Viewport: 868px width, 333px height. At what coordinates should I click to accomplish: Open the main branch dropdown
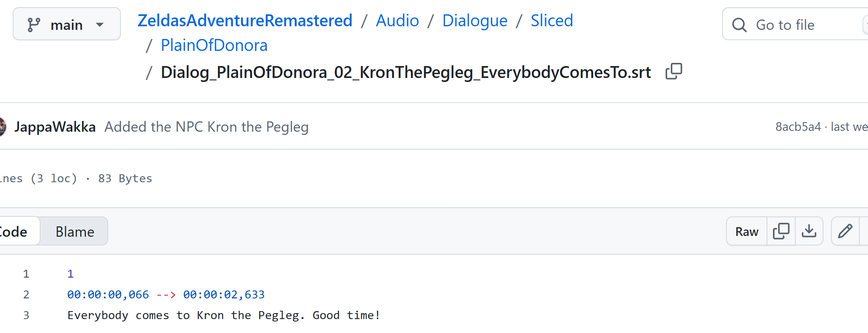pos(67,24)
